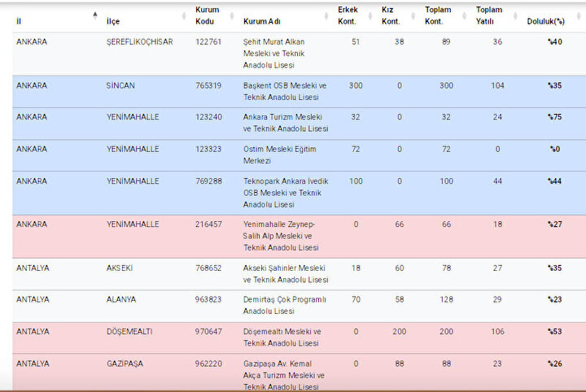Select DÖŞEMEALTI district cell
The width and height of the screenshot is (586, 392).
tap(129, 332)
